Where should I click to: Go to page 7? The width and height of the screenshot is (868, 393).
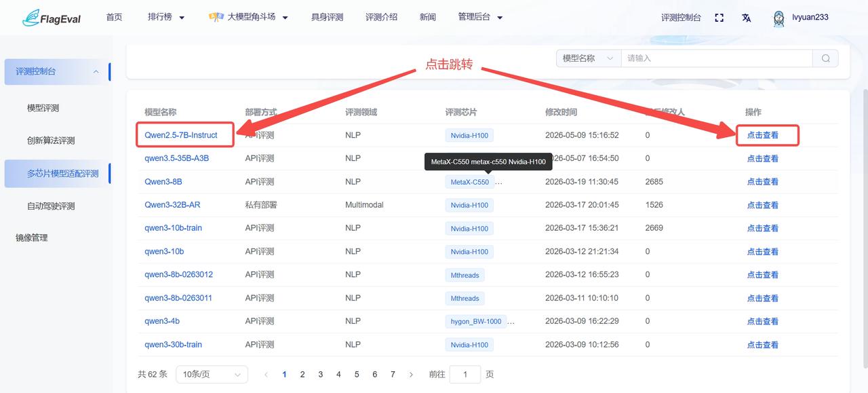[393, 374]
